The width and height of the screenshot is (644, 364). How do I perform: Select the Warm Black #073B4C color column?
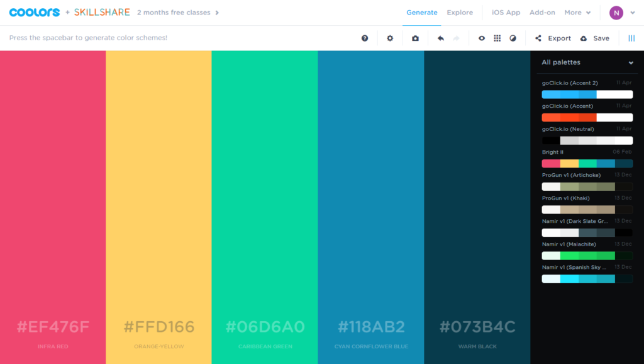coord(477,207)
